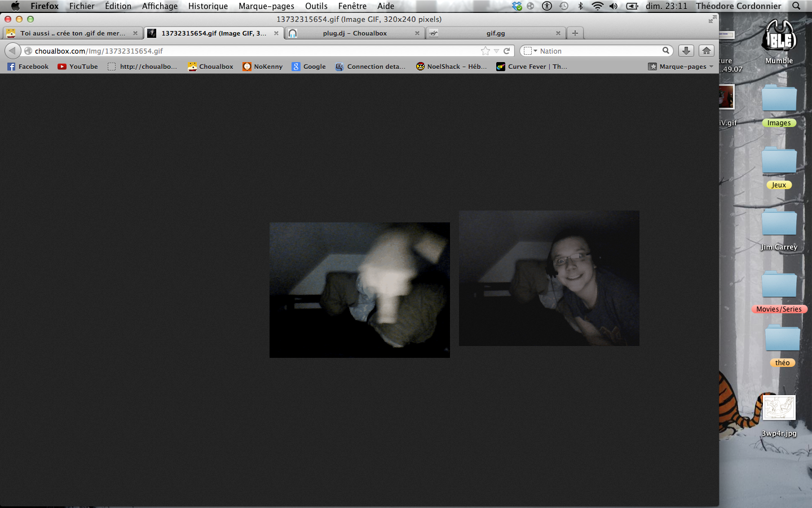This screenshot has width=812, height=508.
Task: Close the gif.gg tab
Action: [x=558, y=33]
